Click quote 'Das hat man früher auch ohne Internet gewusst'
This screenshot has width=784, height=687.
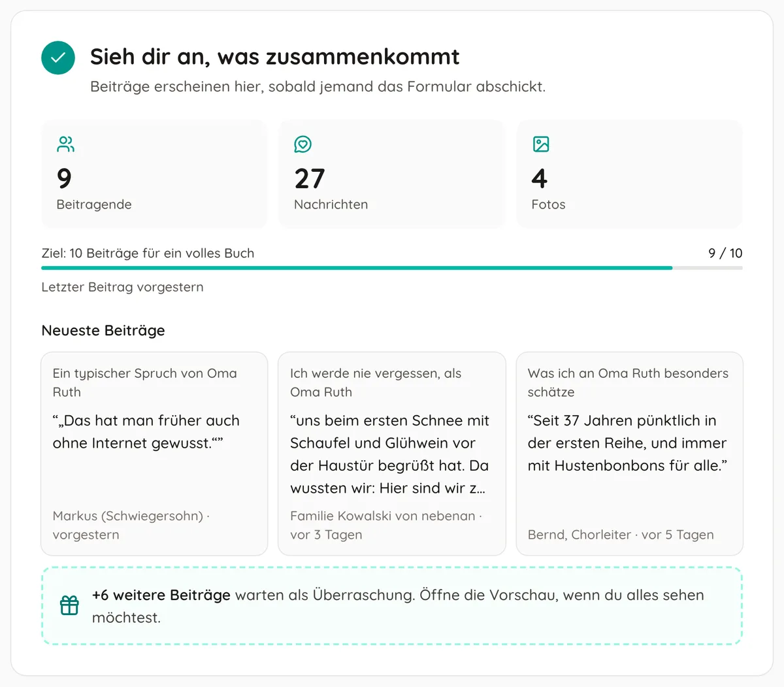click(x=146, y=431)
